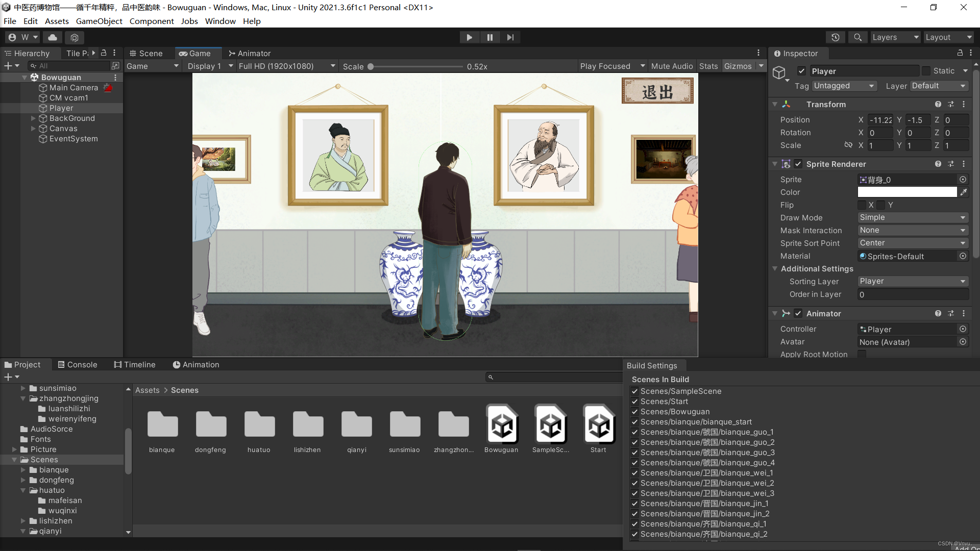This screenshot has width=980, height=551.
Task: Uncheck Scenes/Bowuguan in build list
Action: point(635,412)
